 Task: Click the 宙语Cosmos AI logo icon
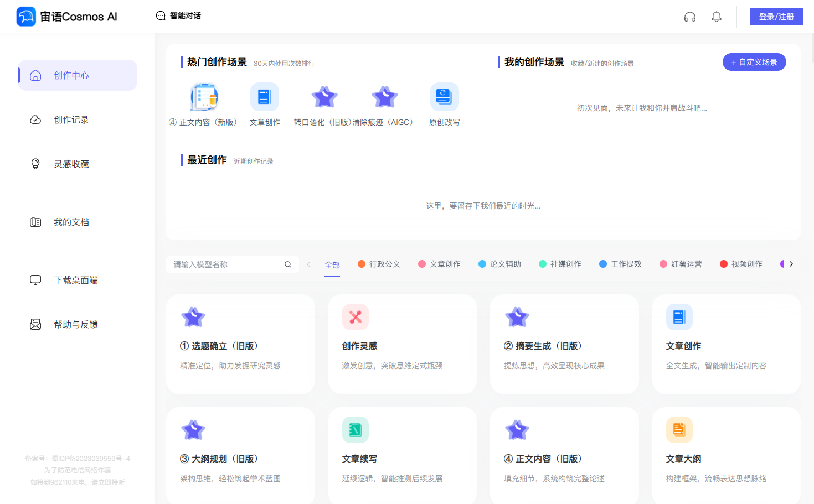tap(26, 17)
